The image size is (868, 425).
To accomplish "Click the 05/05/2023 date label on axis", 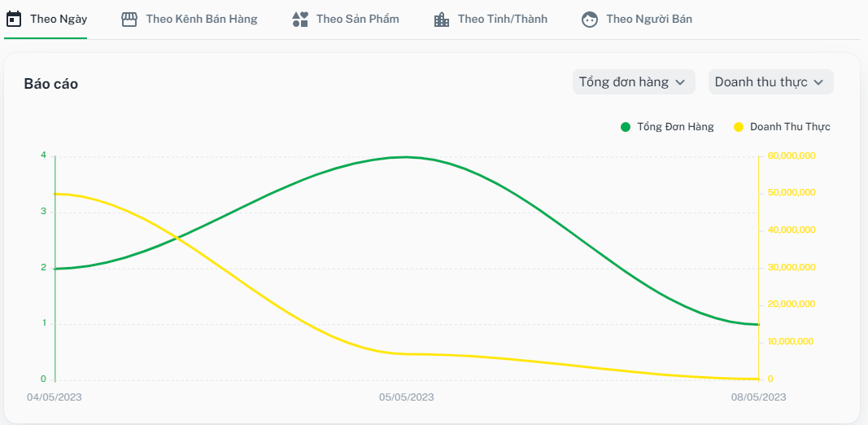I will click(407, 397).
